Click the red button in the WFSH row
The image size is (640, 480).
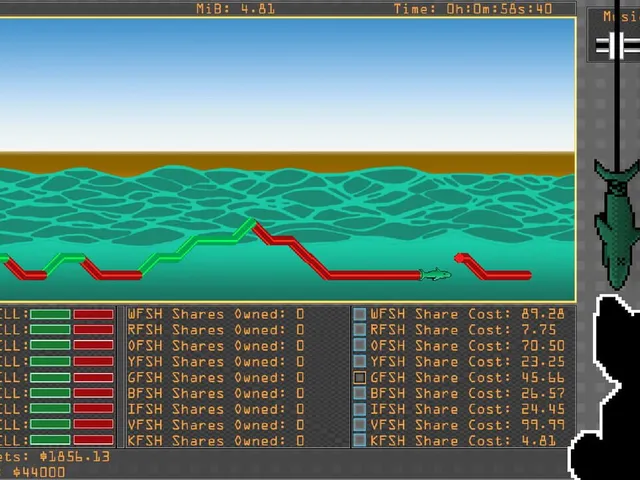pos(93,314)
